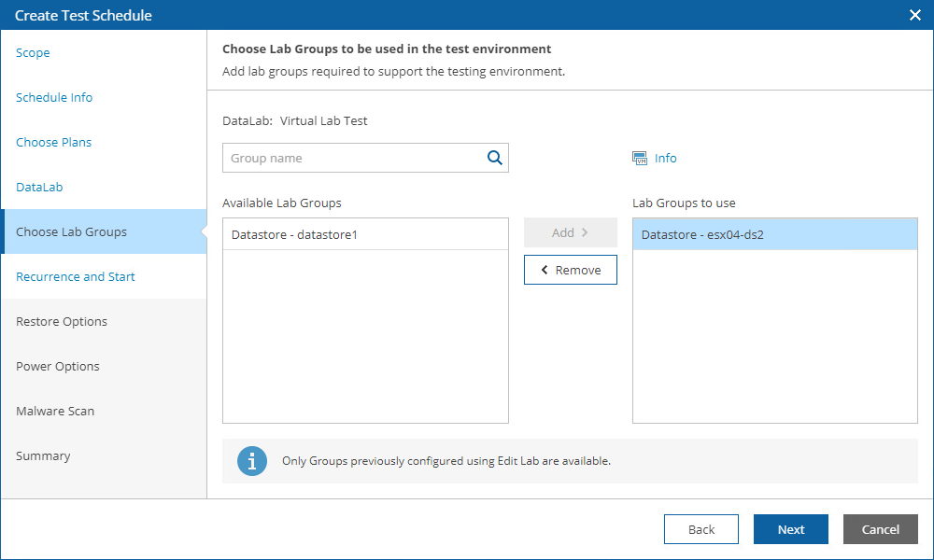This screenshot has width=934, height=560.
Task: Click the Remove button
Action: 571,270
